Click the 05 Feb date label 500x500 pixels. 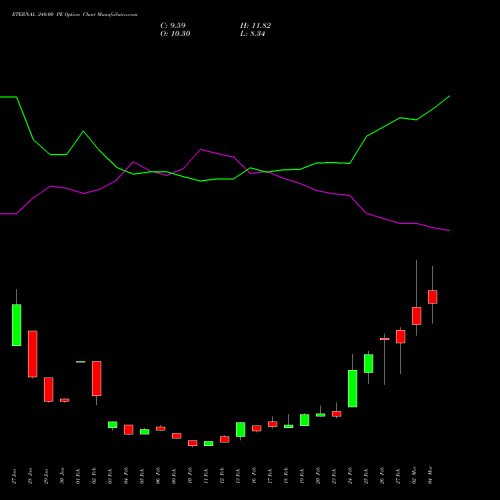click(143, 476)
